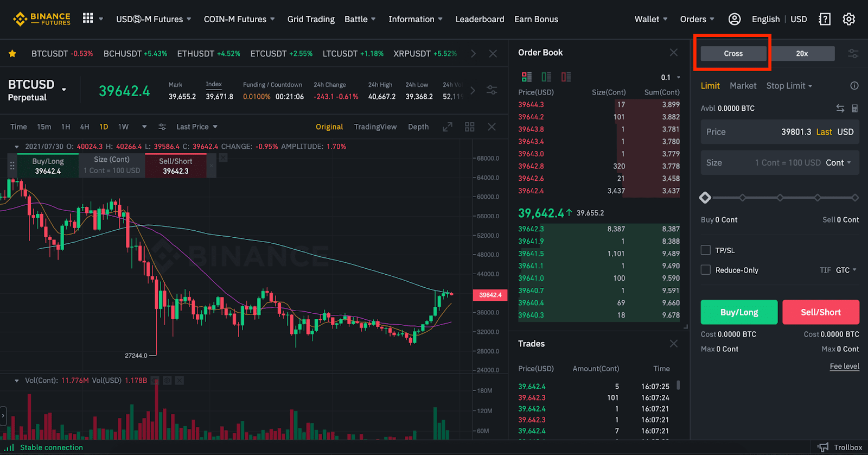Click the green Buy/Long order button
Viewport: 868px width, 455px height.
coord(739,312)
